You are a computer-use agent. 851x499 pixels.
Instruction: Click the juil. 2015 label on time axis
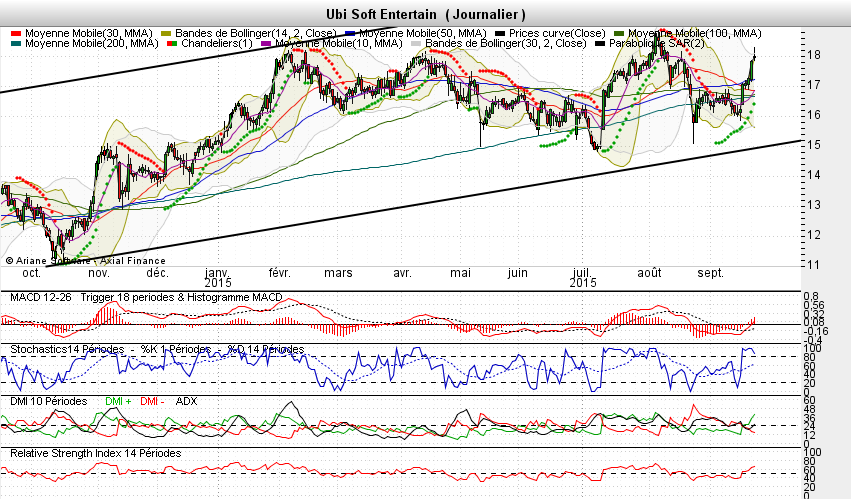583,277
